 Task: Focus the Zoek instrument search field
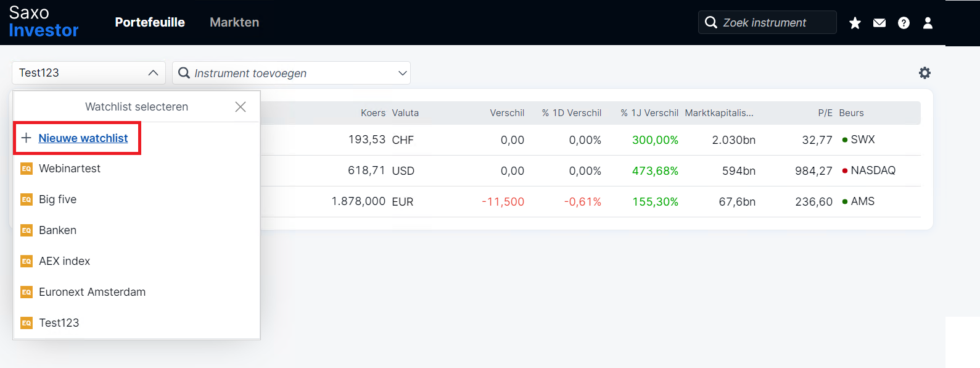point(767,22)
